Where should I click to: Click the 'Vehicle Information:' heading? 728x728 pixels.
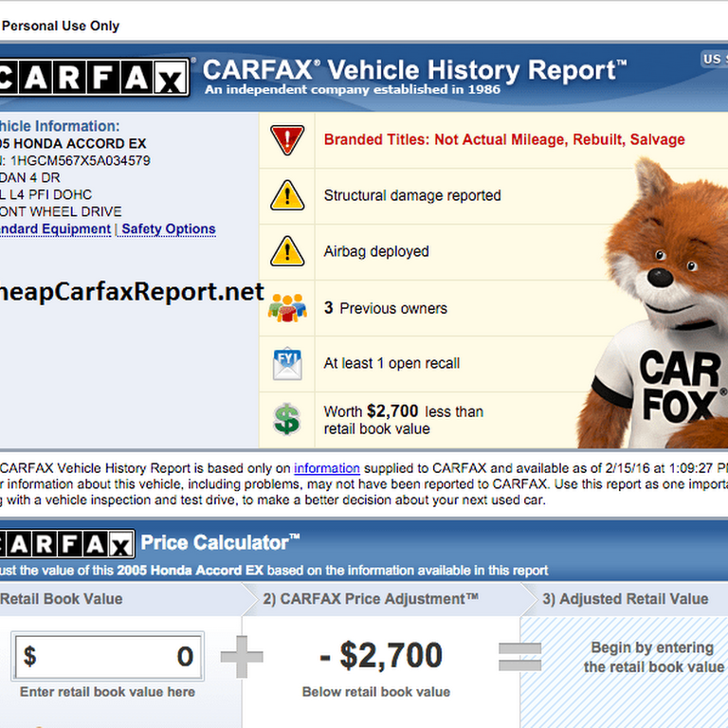pyautogui.click(x=60, y=126)
